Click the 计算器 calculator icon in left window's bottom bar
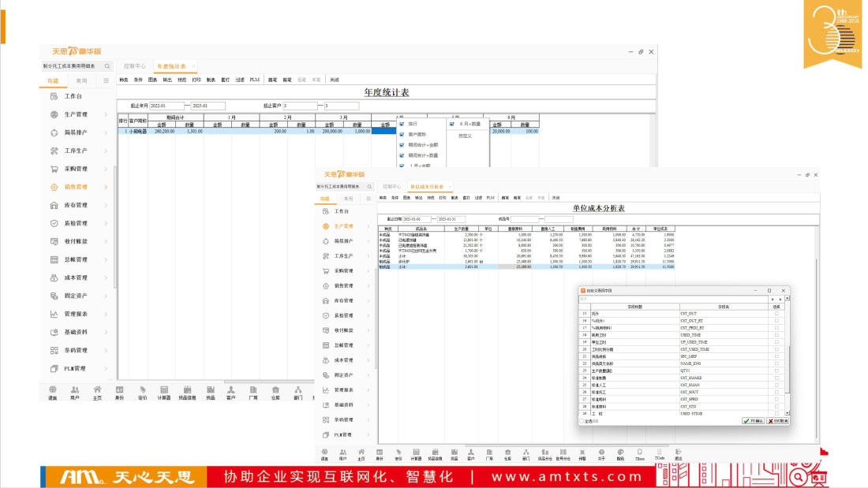The width and height of the screenshot is (868, 488). click(164, 389)
